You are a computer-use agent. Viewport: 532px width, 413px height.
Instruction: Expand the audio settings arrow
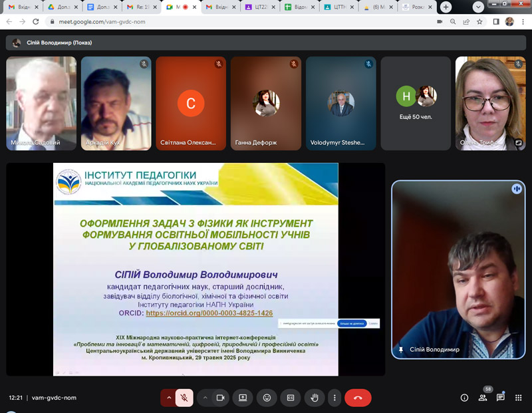(x=169, y=398)
